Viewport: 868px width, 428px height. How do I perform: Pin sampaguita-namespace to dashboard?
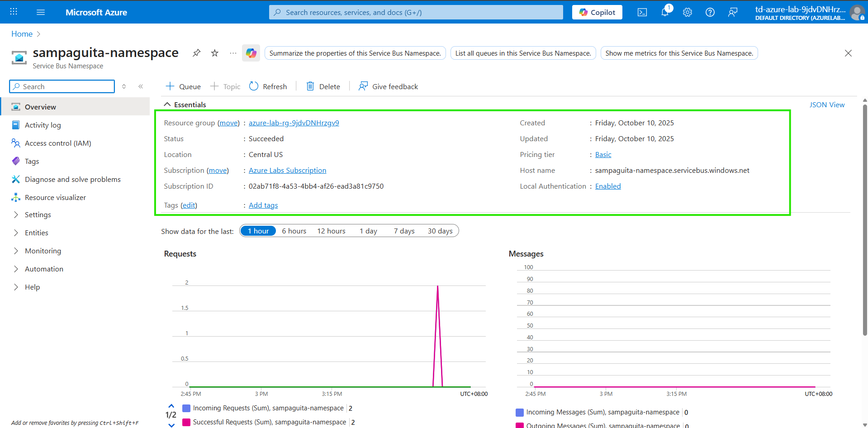click(x=196, y=53)
